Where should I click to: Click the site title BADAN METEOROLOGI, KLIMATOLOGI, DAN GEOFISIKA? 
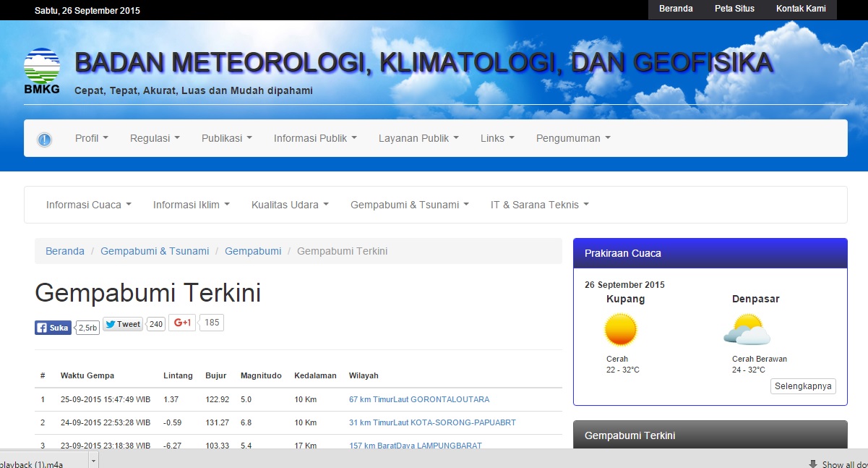click(424, 64)
